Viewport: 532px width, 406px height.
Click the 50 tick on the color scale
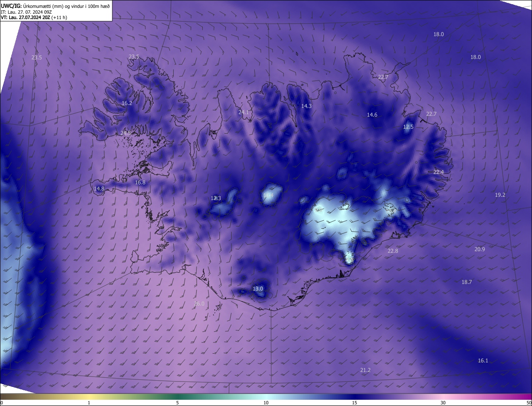tap(529, 403)
